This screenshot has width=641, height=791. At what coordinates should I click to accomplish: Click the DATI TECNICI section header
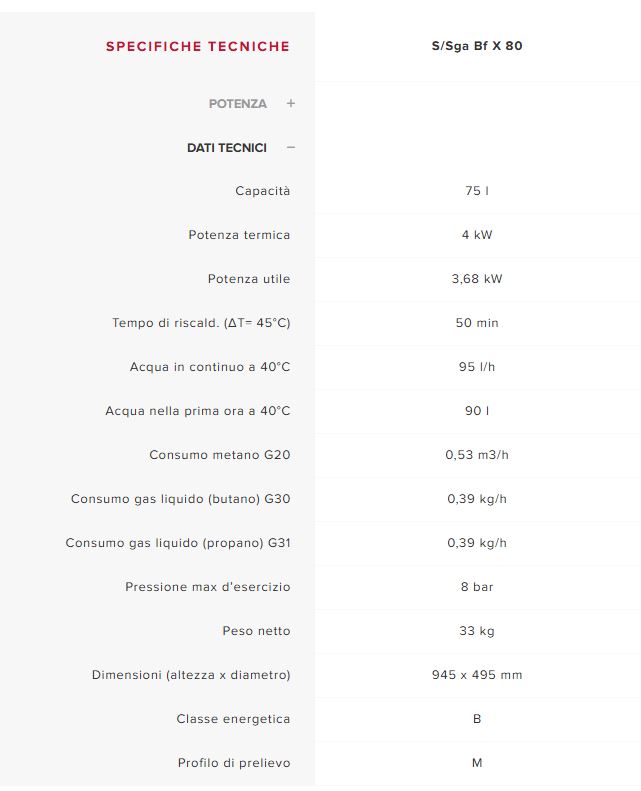(227, 148)
